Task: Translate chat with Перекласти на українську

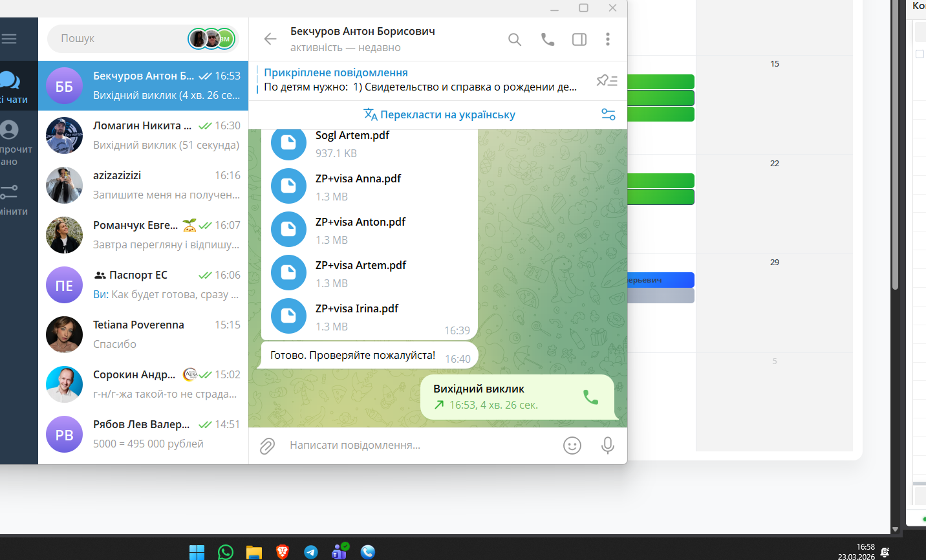Action: point(440,114)
